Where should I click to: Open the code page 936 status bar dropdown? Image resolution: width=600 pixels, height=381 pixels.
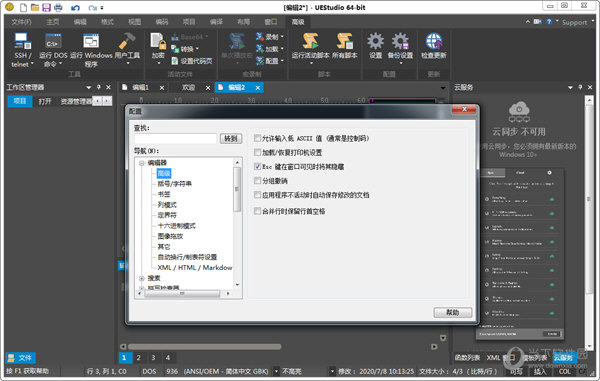(x=276, y=371)
